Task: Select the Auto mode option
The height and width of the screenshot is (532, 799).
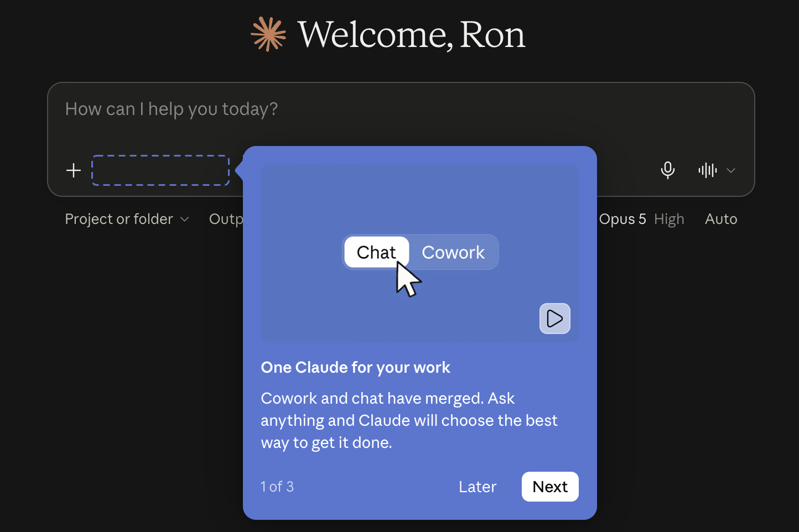Action: coord(721,219)
